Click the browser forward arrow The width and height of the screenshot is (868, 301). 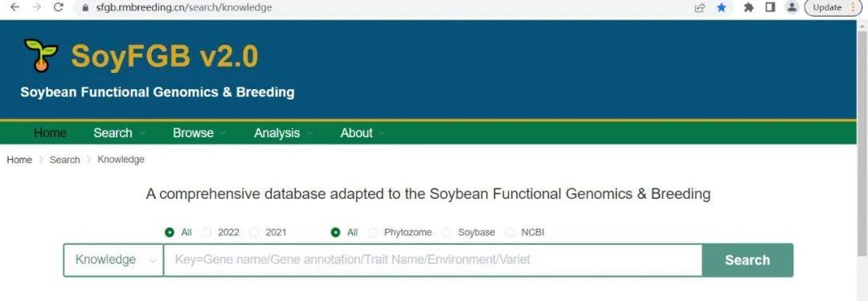point(36,7)
